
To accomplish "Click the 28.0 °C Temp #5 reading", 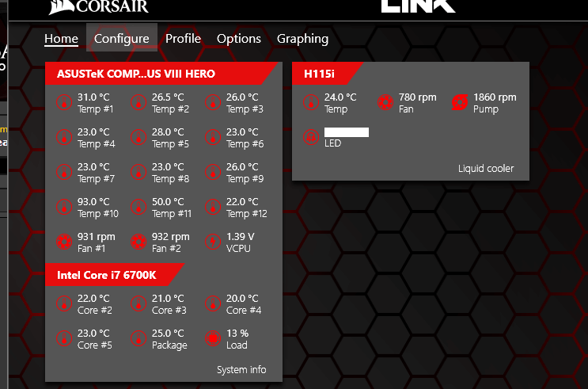I will click(168, 132).
